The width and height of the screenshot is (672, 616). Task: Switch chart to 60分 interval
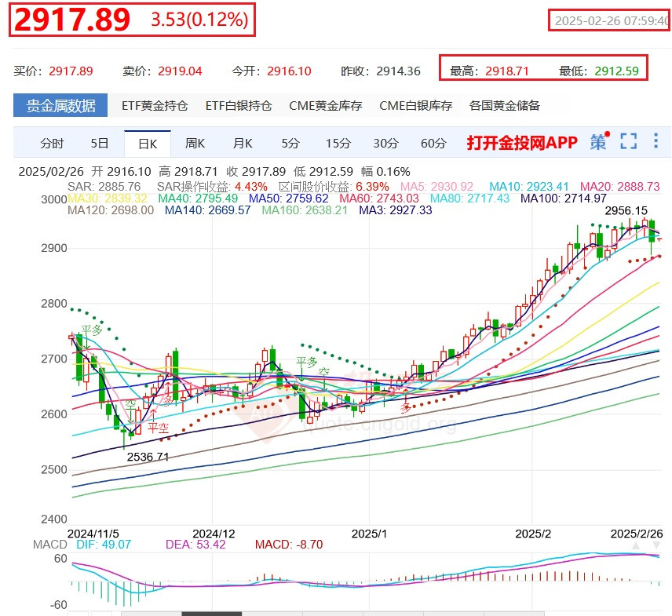[x=433, y=143]
